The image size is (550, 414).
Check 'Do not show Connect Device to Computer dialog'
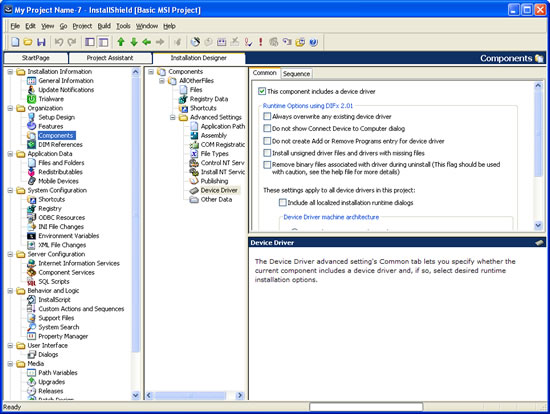pyautogui.click(x=267, y=128)
